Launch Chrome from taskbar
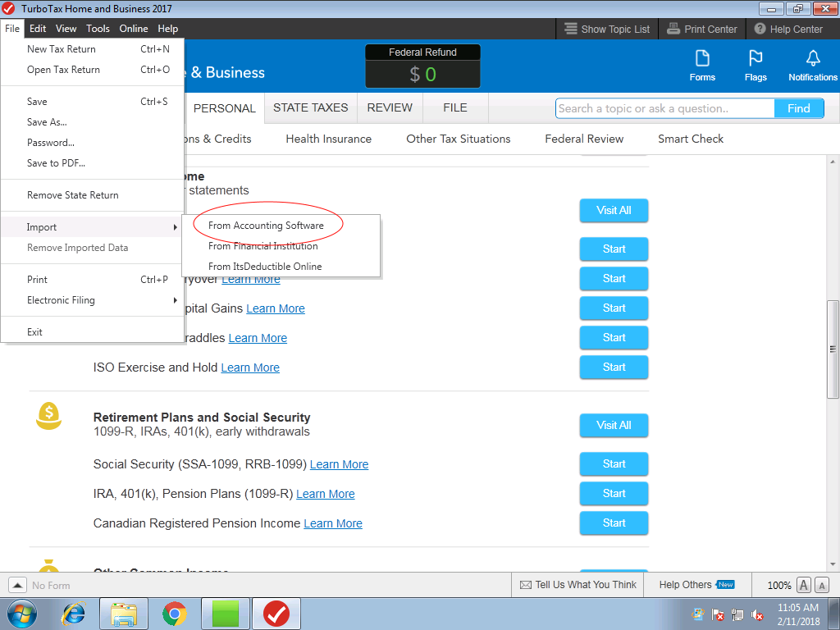This screenshot has width=840, height=630. [x=174, y=614]
